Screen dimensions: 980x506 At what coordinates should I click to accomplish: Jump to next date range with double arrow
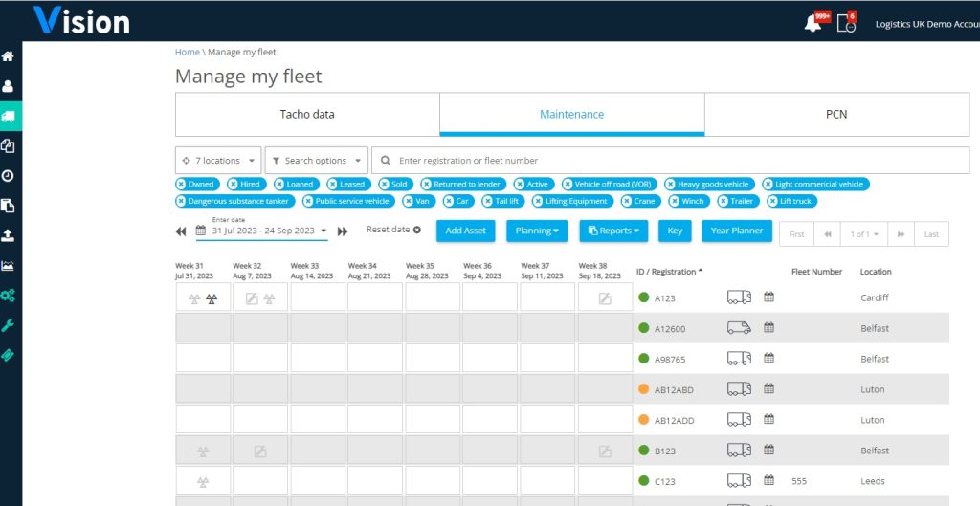click(343, 231)
